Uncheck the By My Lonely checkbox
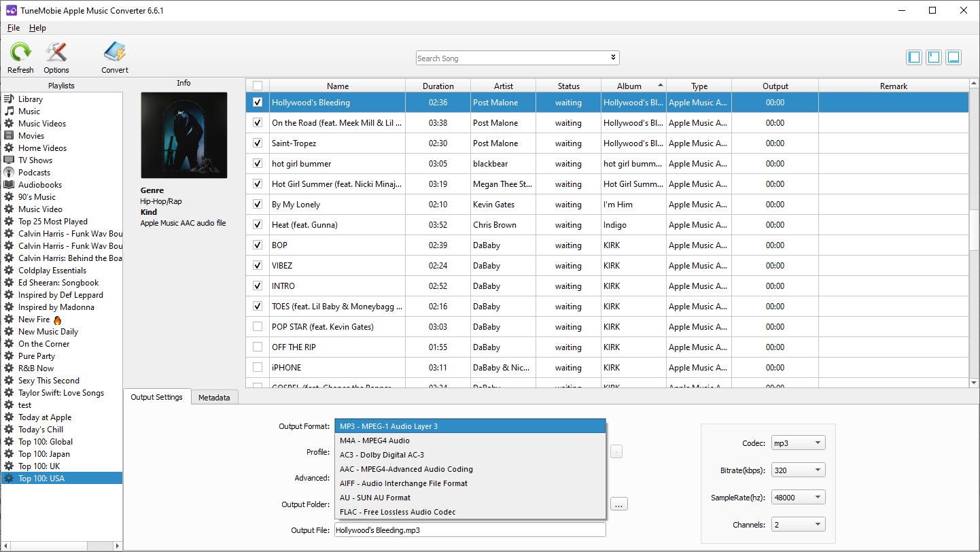Image resolution: width=980 pixels, height=552 pixels. [x=257, y=205]
